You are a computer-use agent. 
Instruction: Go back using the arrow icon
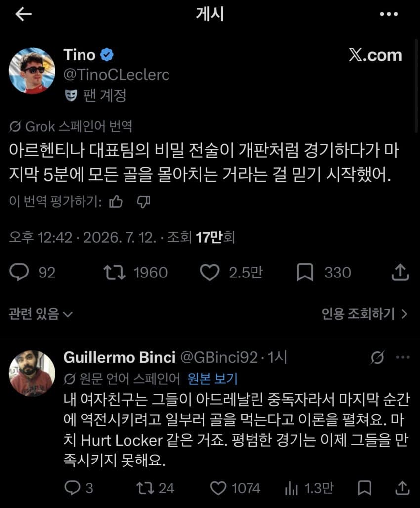(23, 14)
